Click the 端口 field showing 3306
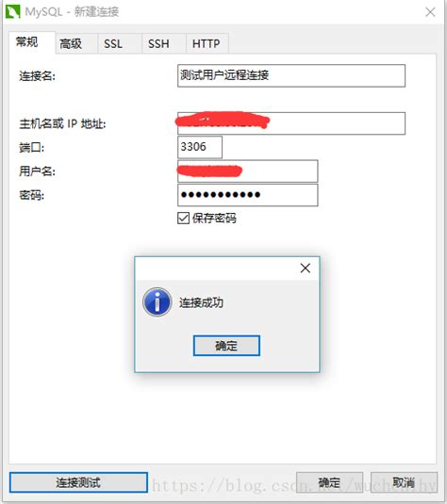 (200, 147)
